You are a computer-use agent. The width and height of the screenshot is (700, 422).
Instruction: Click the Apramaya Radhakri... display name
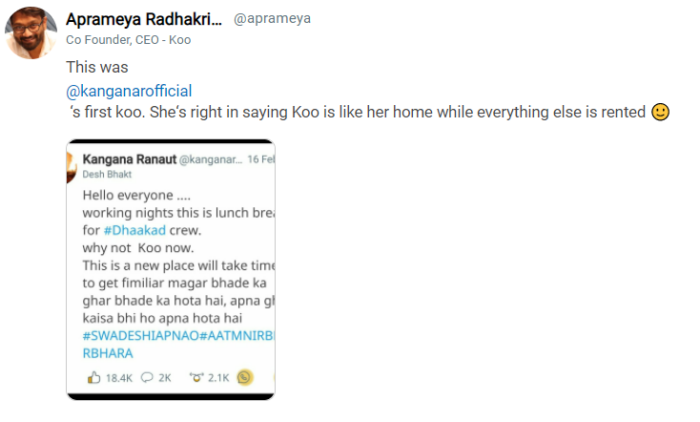pyautogui.click(x=144, y=19)
